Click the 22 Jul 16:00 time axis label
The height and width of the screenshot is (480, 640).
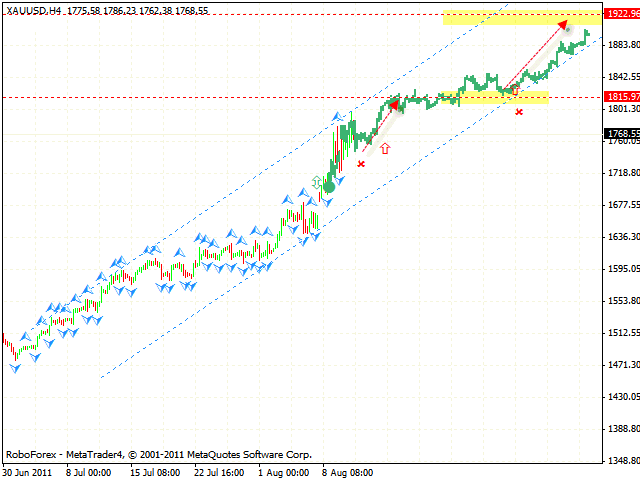tap(217, 470)
